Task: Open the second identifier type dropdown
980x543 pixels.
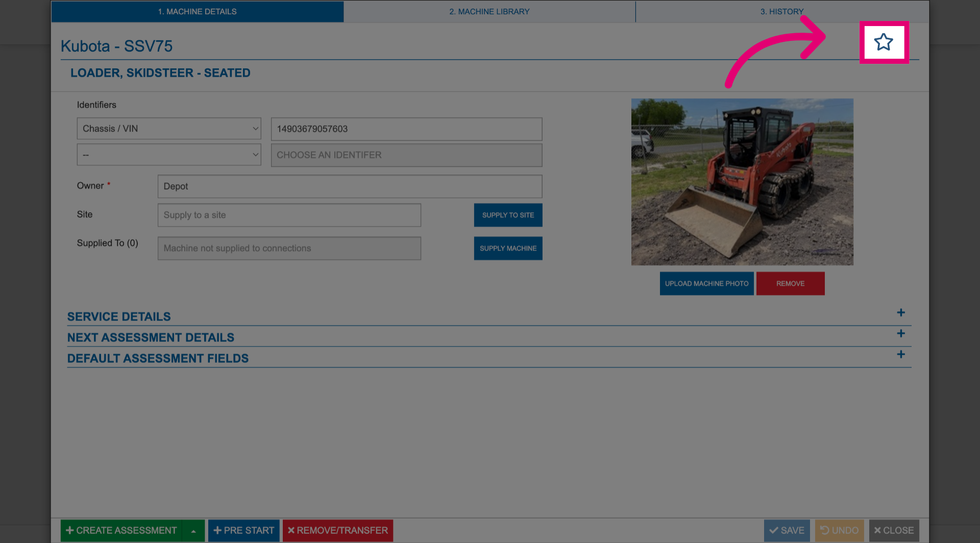Action: click(169, 155)
